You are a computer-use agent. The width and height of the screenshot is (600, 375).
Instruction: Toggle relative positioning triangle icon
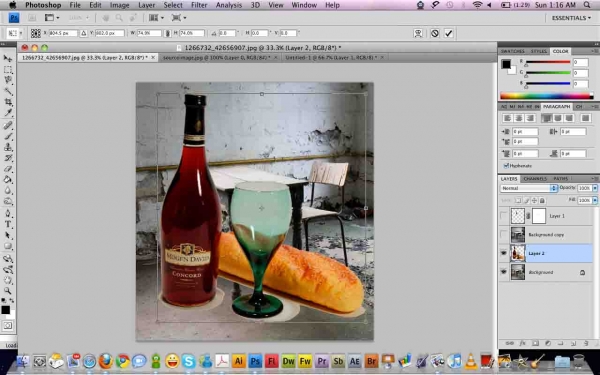(x=83, y=33)
